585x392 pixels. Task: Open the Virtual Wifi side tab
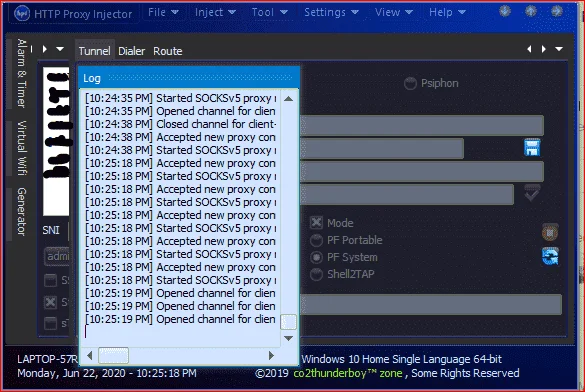22,148
